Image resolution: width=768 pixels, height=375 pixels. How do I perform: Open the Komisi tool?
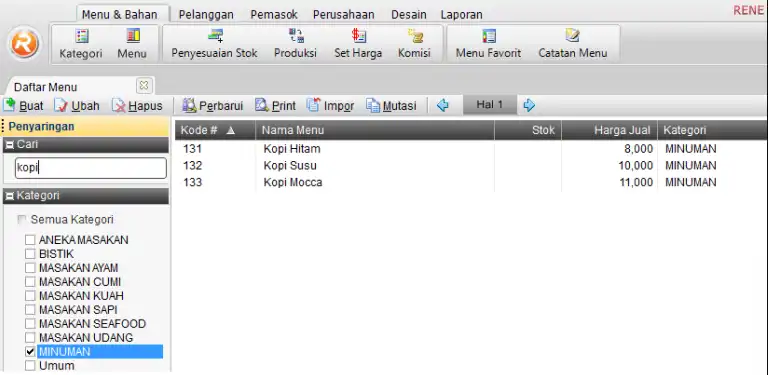coord(414,44)
